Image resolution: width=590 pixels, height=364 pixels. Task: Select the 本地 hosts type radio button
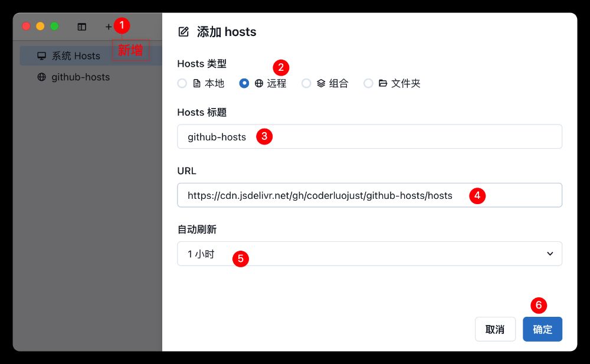(182, 83)
